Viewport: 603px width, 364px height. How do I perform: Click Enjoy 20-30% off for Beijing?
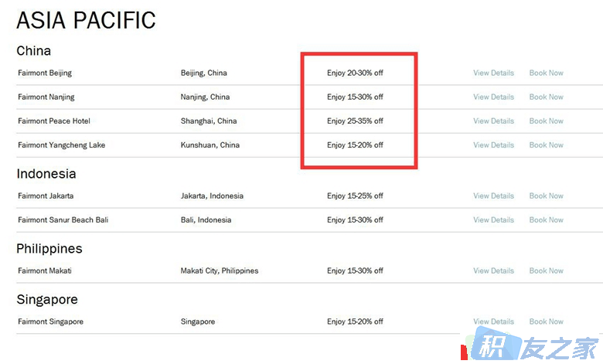tap(355, 73)
